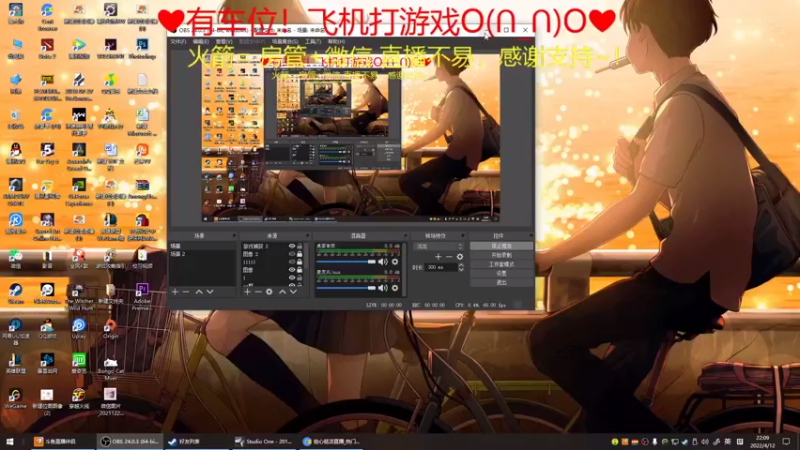Click 工作室模式 button in controls
The width and height of the screenshot is (800, 450).
(501, 264)
